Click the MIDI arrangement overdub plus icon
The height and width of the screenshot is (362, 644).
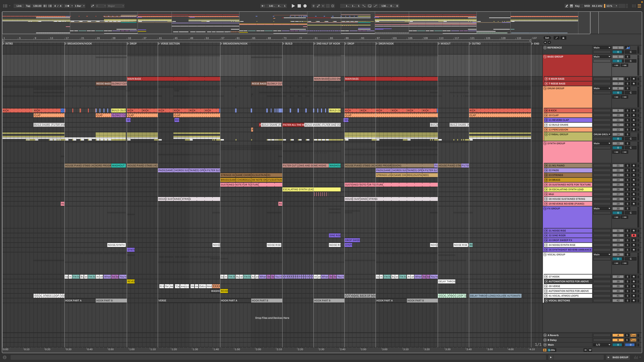313,6
